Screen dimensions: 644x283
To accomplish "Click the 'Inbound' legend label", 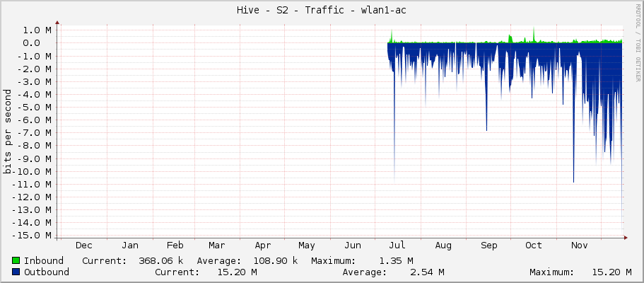I will pos(44,260).
